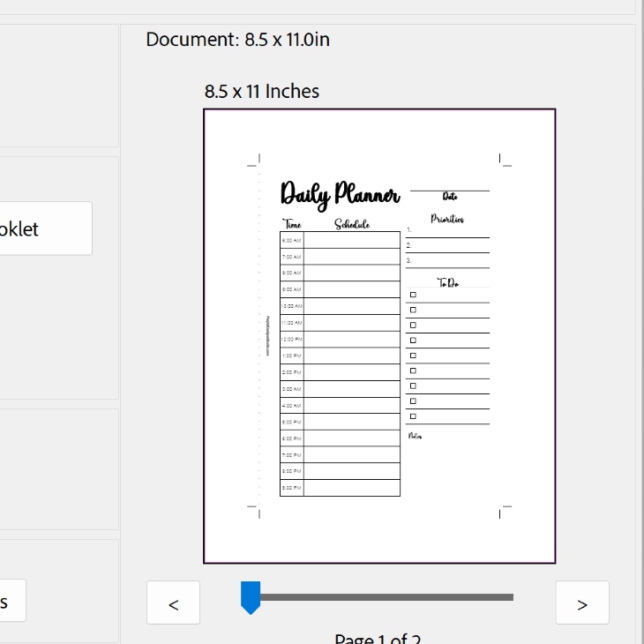This screenshot has width=644, height=644.
Task: Click last To Do checkbox in preview
Action: (x=413, y=416)
